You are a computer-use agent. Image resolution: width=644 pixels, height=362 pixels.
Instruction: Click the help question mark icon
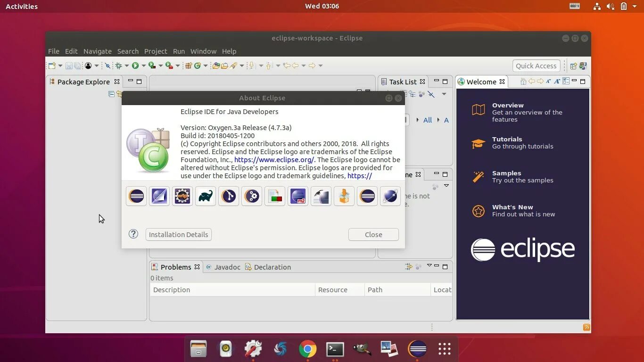tap(133, 234)
